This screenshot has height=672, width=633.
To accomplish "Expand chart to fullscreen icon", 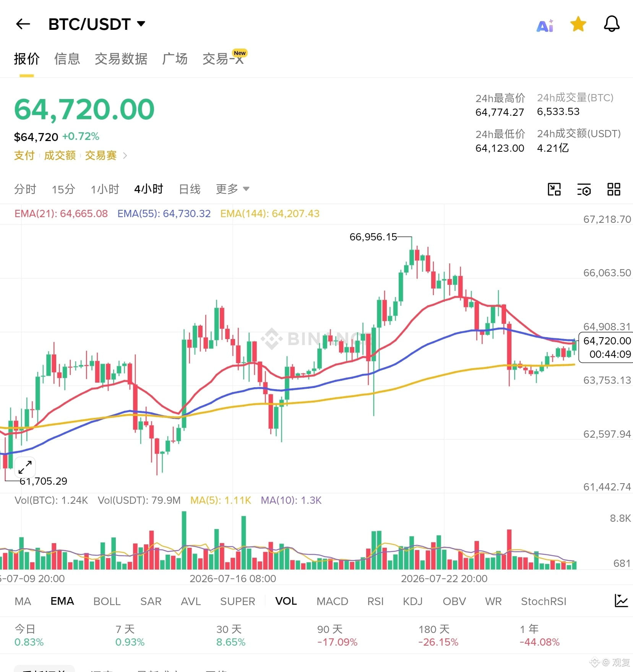I will [x=25, y=467].
